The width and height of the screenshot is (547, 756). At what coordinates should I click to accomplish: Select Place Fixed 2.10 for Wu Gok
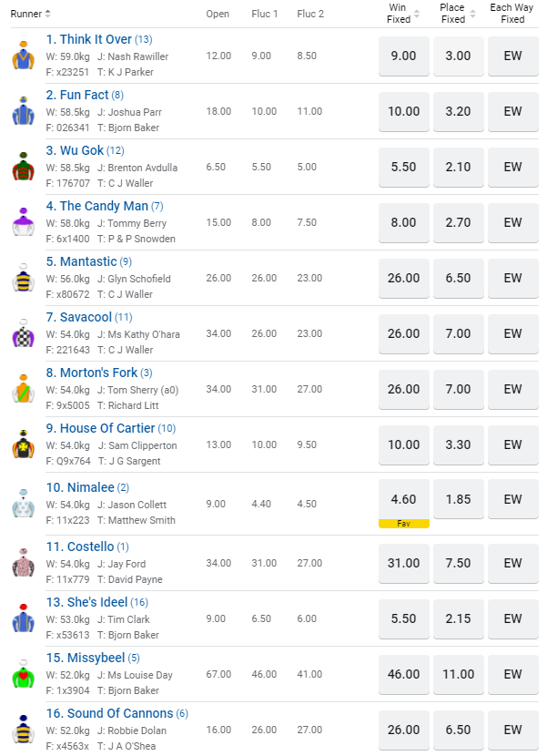click(x=458, y=168)
